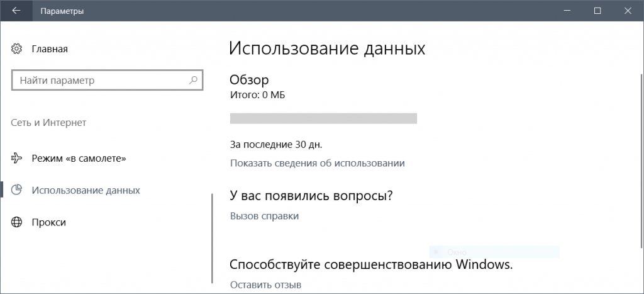Click the Оставить отзыв link
644x294 pixels.
265,285
